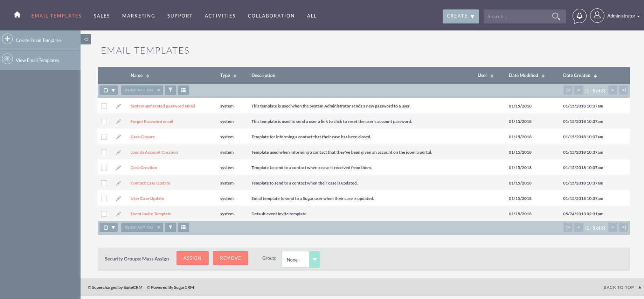The image size is (644, 299).
Task: Open the Support menu
Action: click(180, 16)
